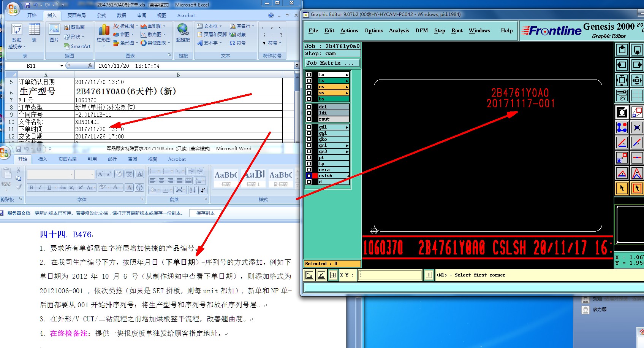Select the red and blue squares zoom-area icon

click(637, 112)
